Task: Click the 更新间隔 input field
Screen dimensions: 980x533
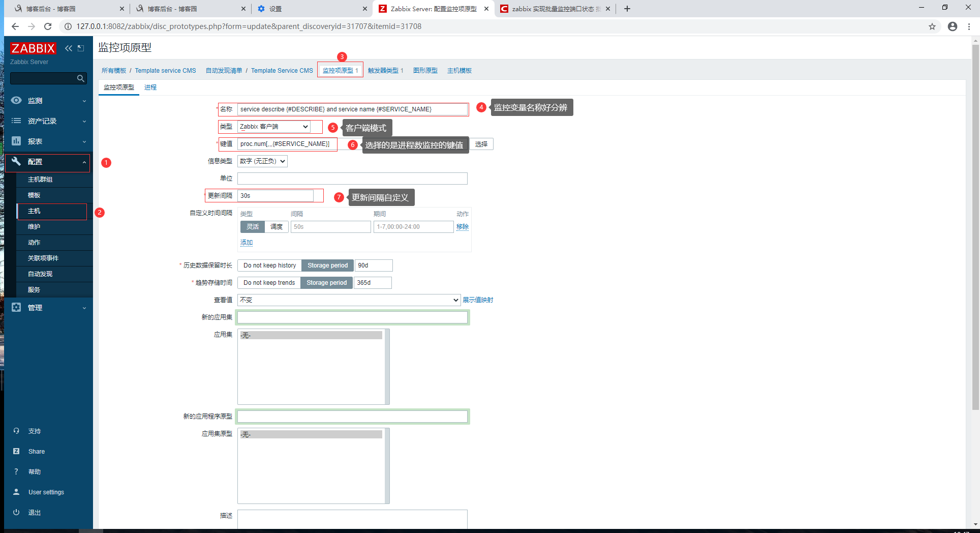Action: click(275, 196)
